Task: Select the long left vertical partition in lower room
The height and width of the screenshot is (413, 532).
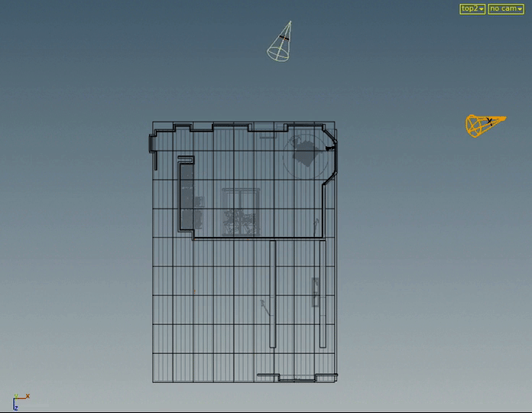Action: 273,294
